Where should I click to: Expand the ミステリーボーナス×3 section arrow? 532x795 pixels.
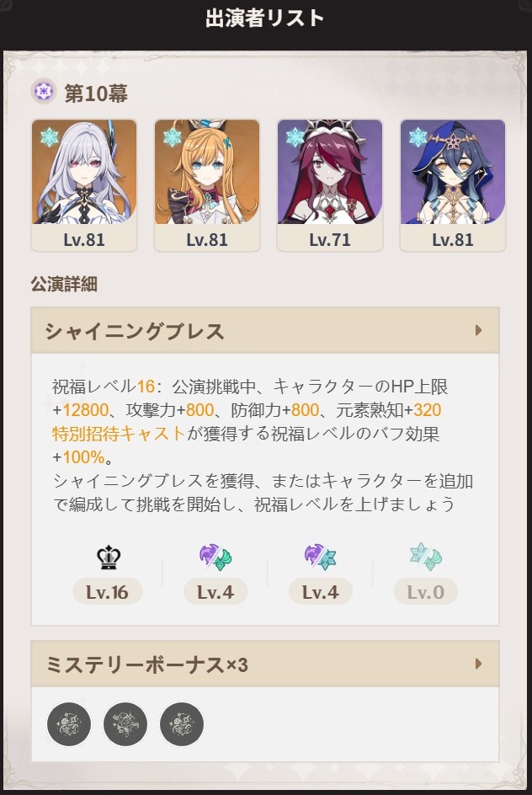point(478,664)
